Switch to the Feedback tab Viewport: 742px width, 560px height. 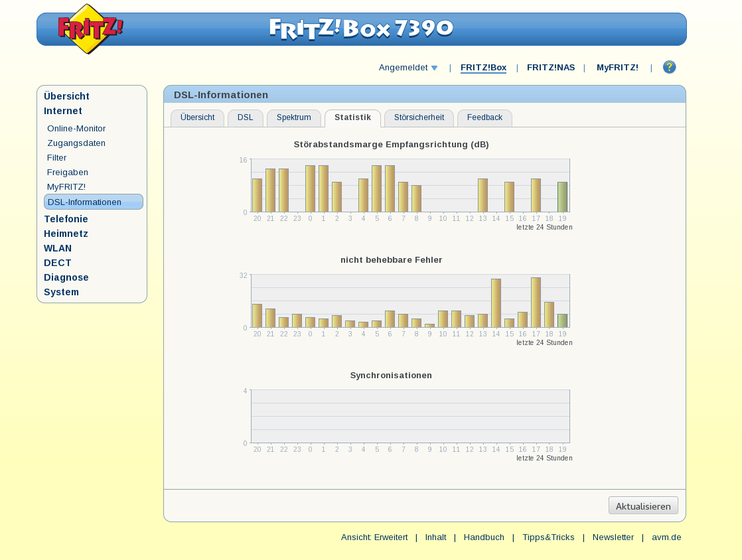pos(484,117)
